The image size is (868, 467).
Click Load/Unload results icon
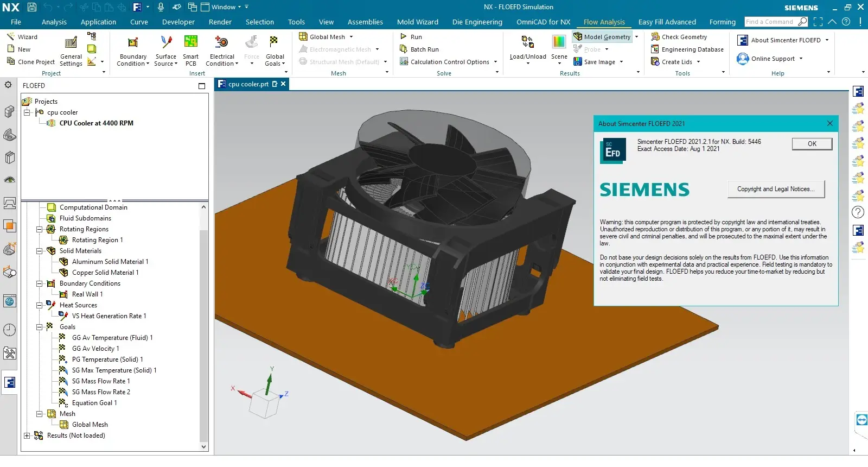(528, 42)
